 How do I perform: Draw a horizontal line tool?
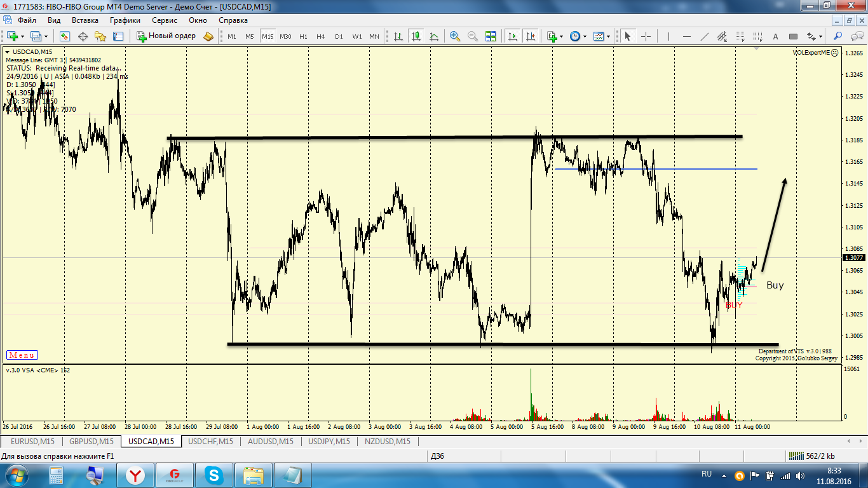(x=686, y=36)
